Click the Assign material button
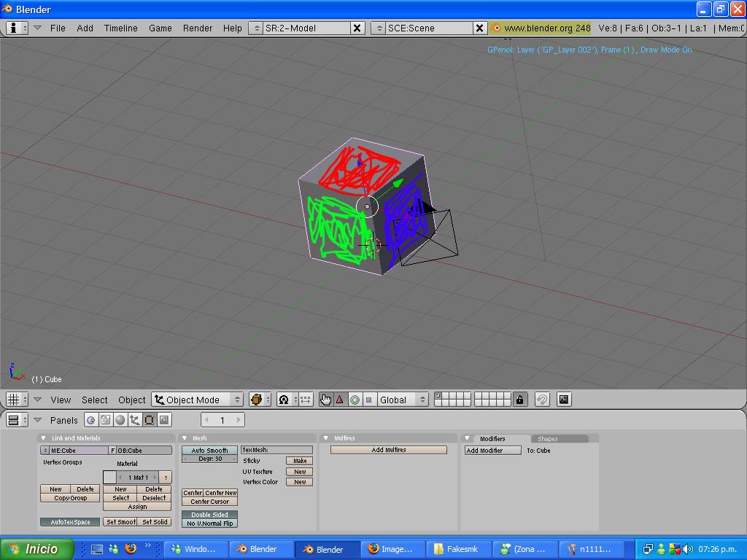The image size is (747, 560). tap(137, 507)
